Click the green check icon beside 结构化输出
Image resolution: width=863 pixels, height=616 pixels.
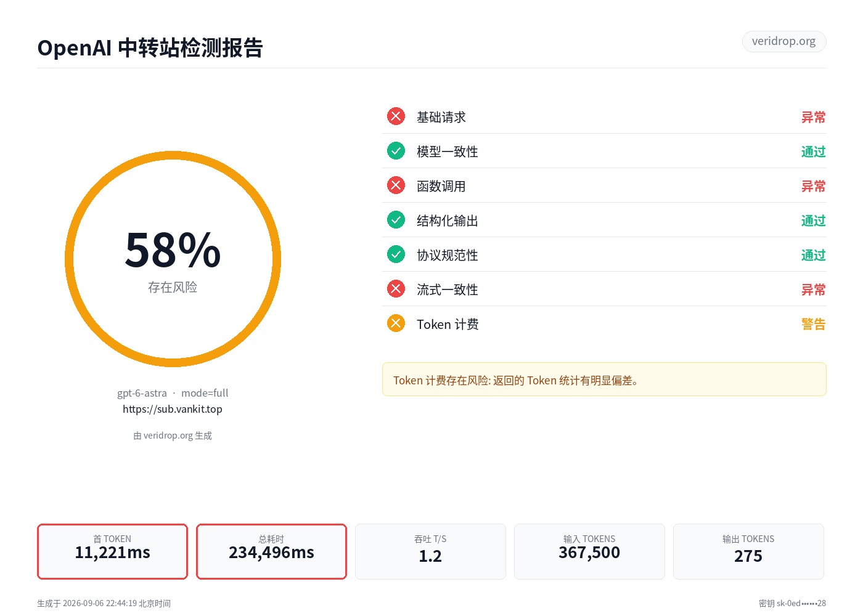[396, 220]
